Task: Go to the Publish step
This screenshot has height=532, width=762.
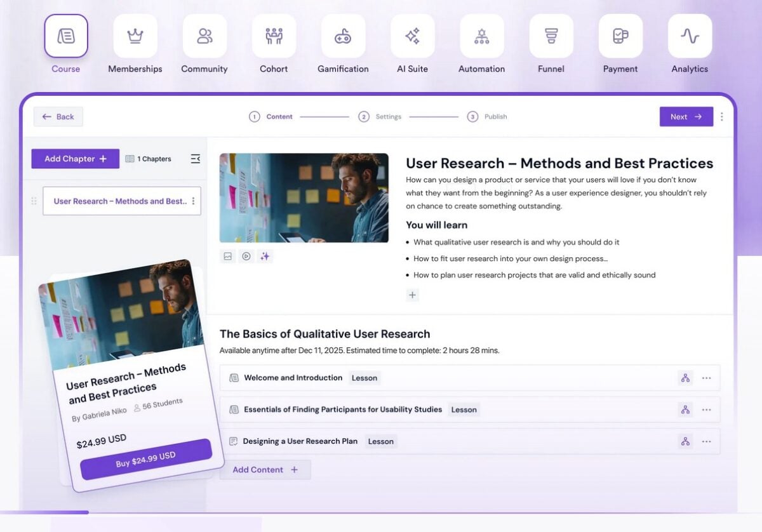Action: click(486, 117)
